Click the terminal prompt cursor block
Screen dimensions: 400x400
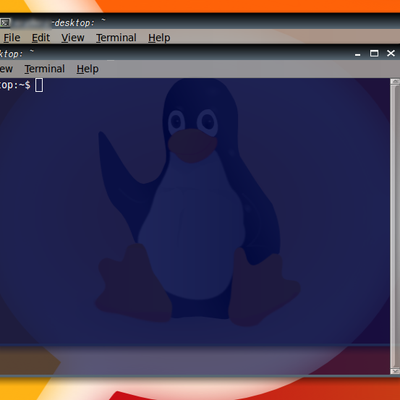tap(39, 85)
